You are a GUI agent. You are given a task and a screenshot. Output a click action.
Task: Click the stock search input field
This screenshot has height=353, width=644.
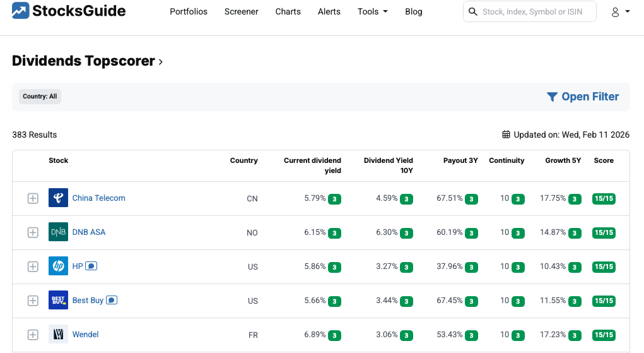[x=536, y=11]
